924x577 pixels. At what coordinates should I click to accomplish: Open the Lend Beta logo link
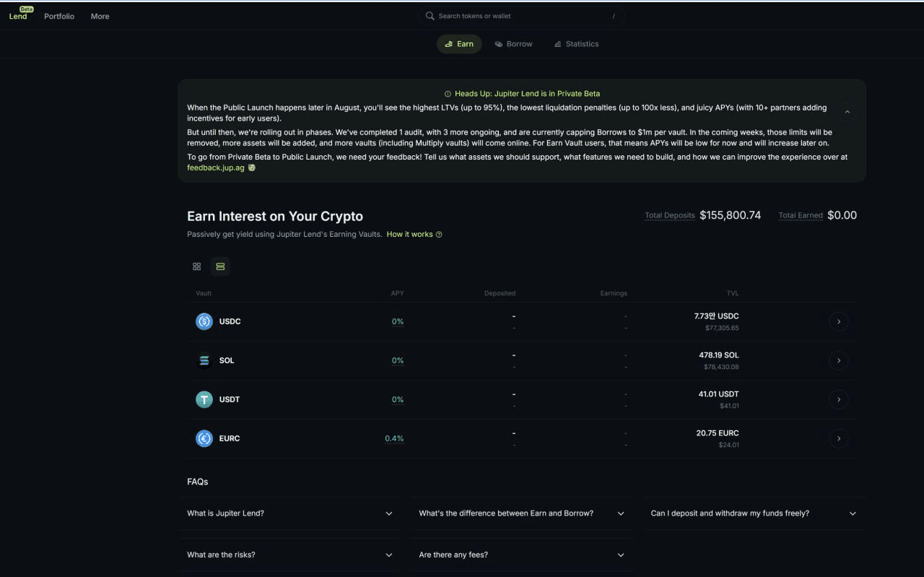tap(20, 14)
